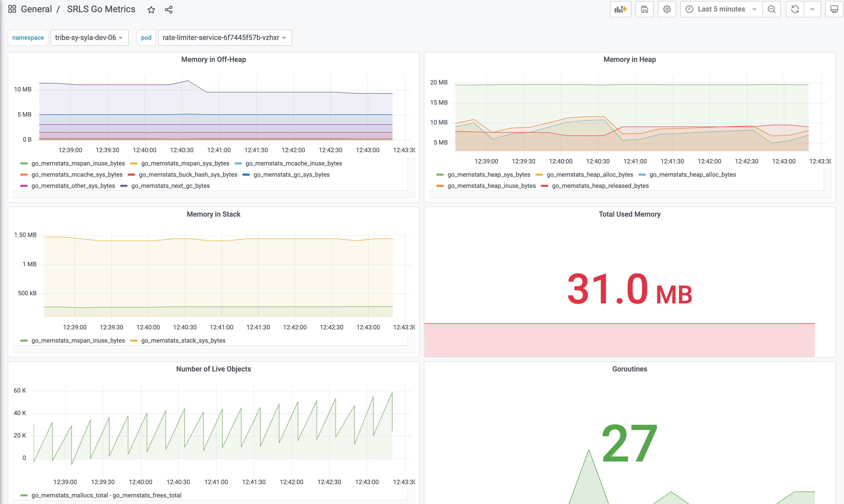Refresh the dashboard data

795,9
